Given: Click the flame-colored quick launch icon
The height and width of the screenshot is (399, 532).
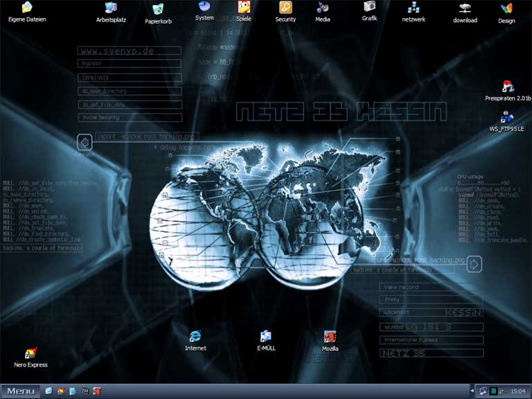Looking at the screenshot, I should [61, 391].
